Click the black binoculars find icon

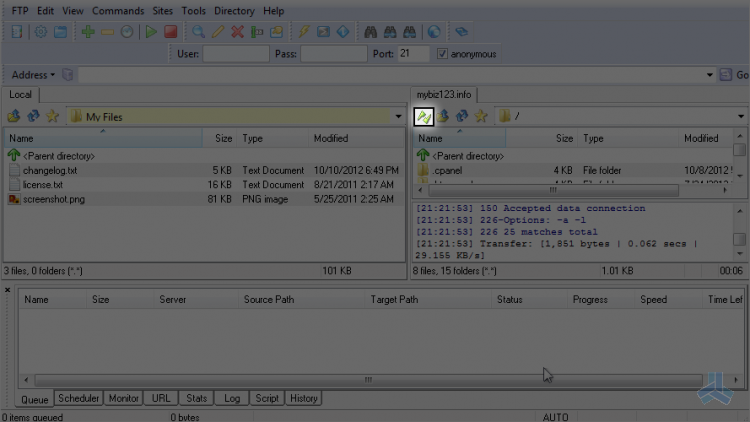pos(370,32)
